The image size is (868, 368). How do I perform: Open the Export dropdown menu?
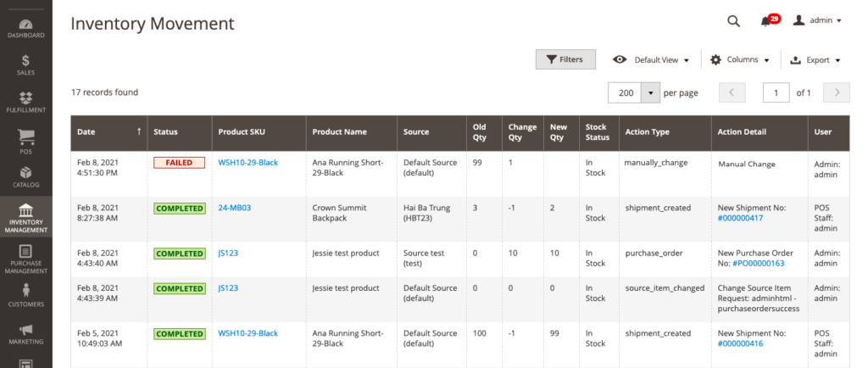click(x=815, y=60)
